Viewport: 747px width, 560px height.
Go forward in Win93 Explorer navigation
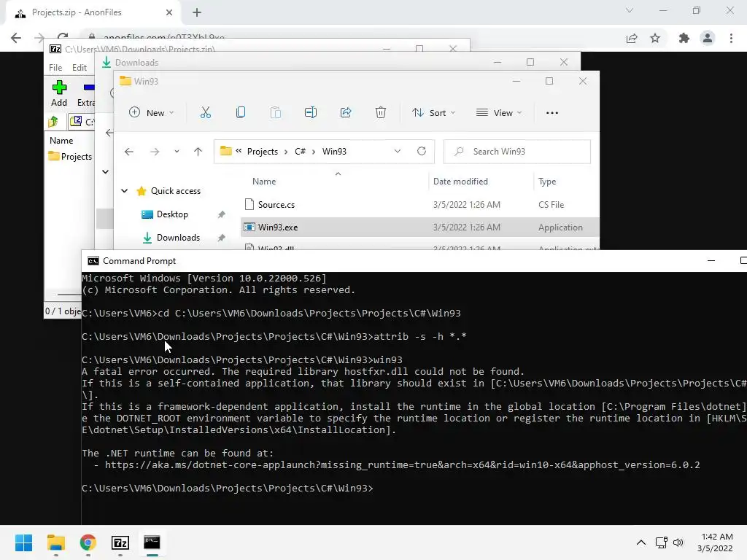point(155,152)
